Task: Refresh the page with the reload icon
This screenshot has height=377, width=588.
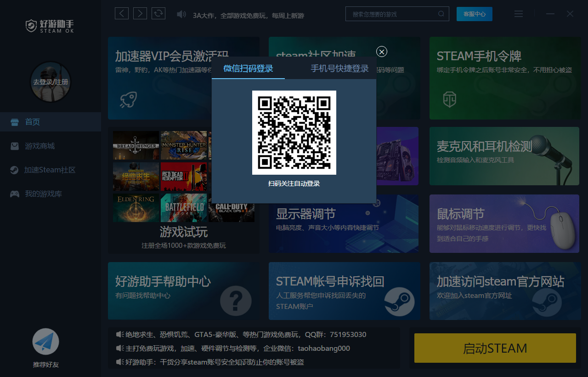Action: [158, 13]
